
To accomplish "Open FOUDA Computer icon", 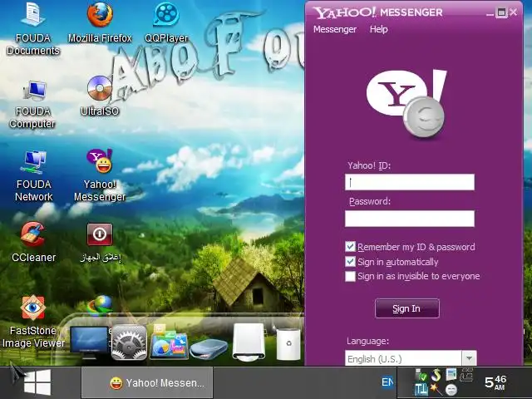I will point(32,104).
